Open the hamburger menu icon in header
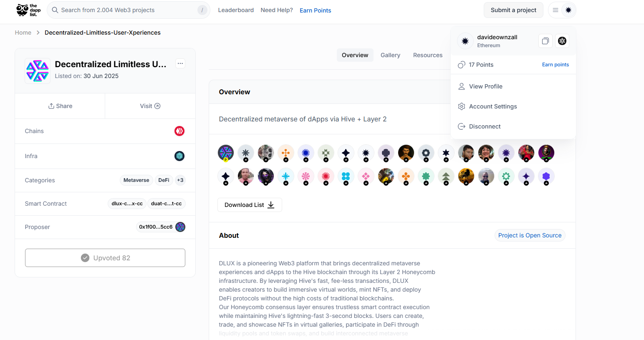 click(556, 10)
